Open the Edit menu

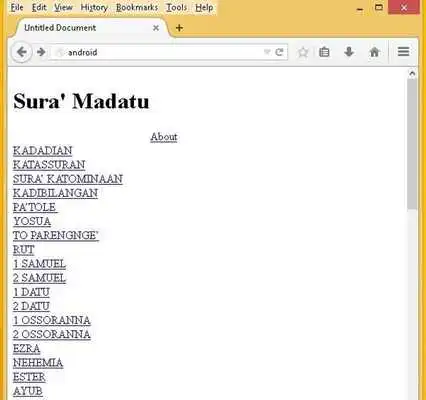pos(39,7)
